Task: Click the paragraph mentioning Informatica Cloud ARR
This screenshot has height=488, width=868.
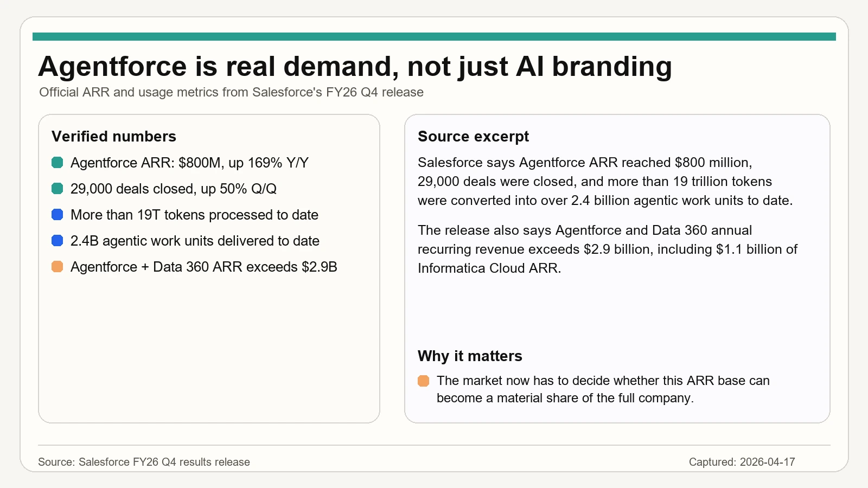Action: coord(608,249)
